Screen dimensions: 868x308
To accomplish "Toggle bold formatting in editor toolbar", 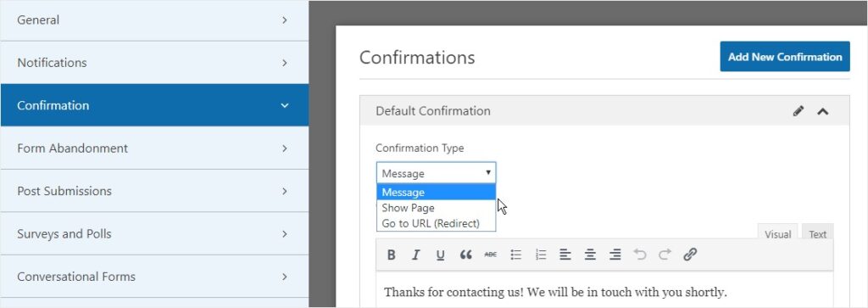I will click(392, 255).
